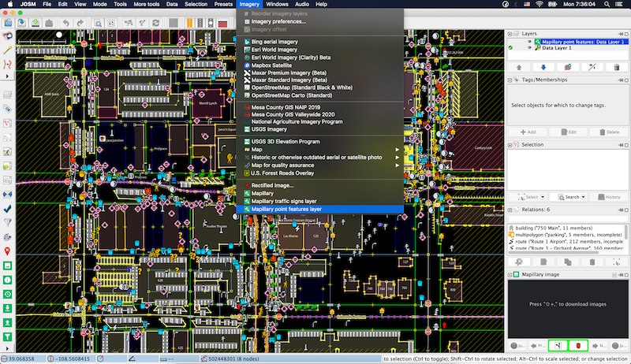Click the Open file toolbar icon
This screenshot has height=364, width=631.
click(8, 23)
